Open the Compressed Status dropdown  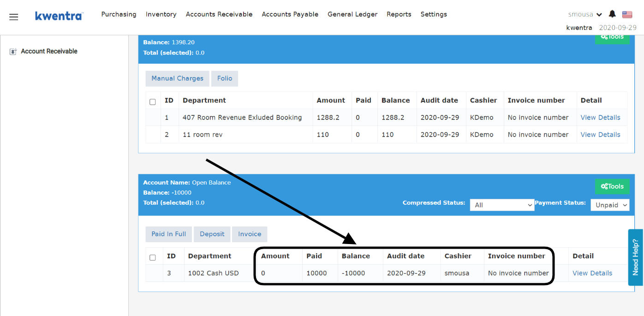coord(502,205)
